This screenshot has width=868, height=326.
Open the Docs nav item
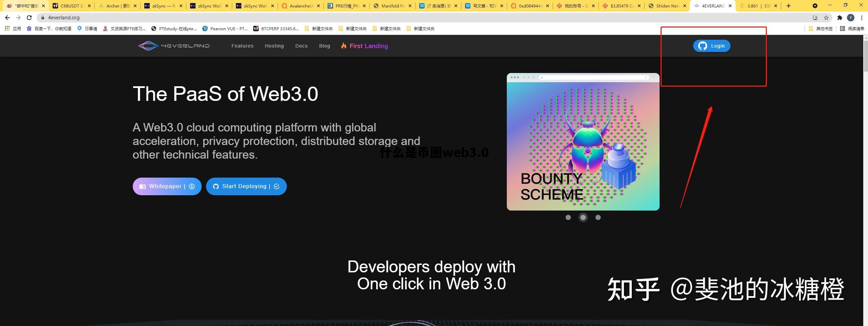(301, 46)
